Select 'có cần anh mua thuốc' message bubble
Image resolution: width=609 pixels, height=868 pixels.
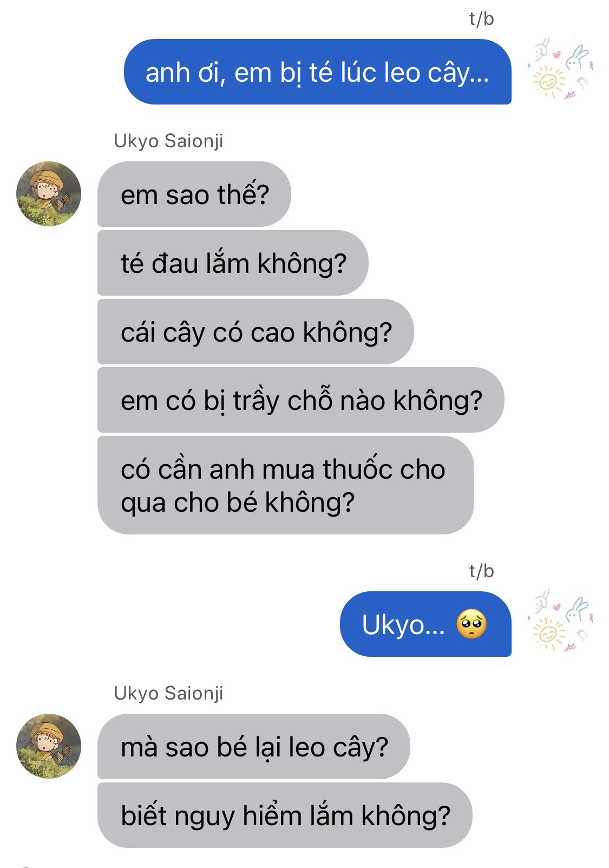(x=286, y=485)
